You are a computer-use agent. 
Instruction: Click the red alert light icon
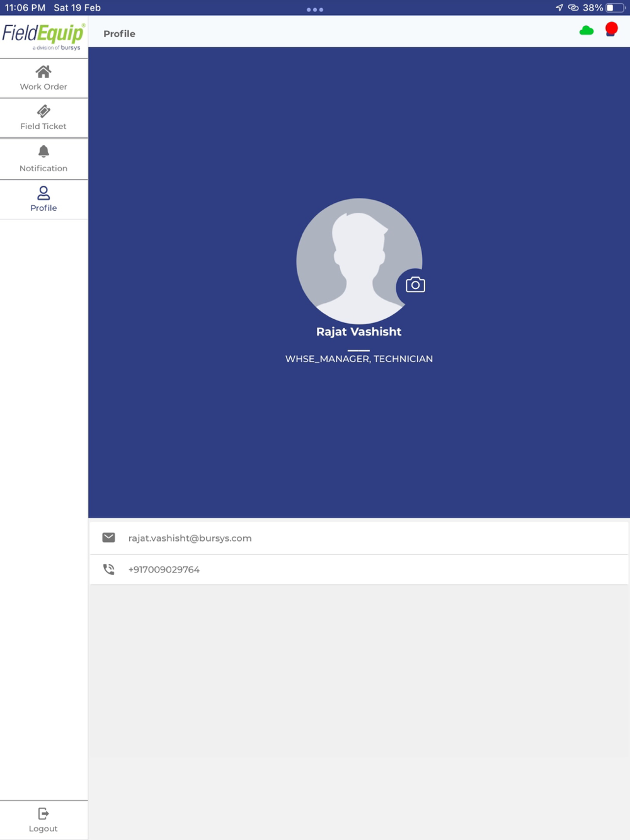611,30
